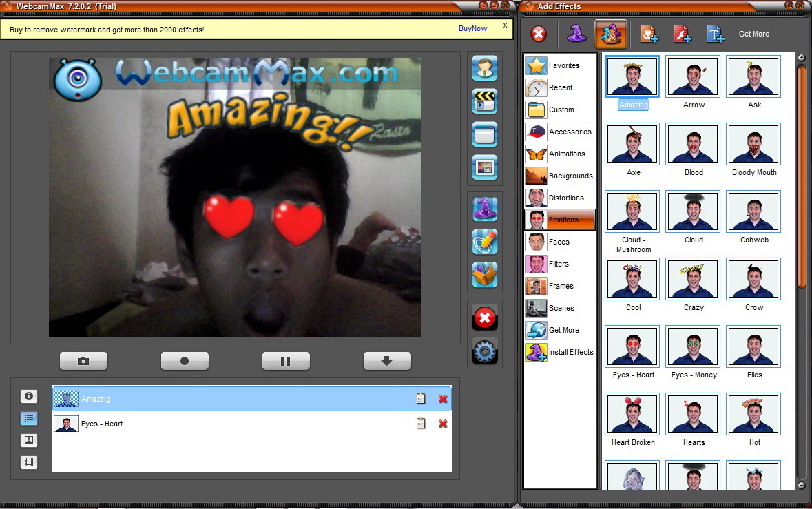Select the Crazy effect thumbnail
The width and height of the screenshot is (812, 509).
694,279
